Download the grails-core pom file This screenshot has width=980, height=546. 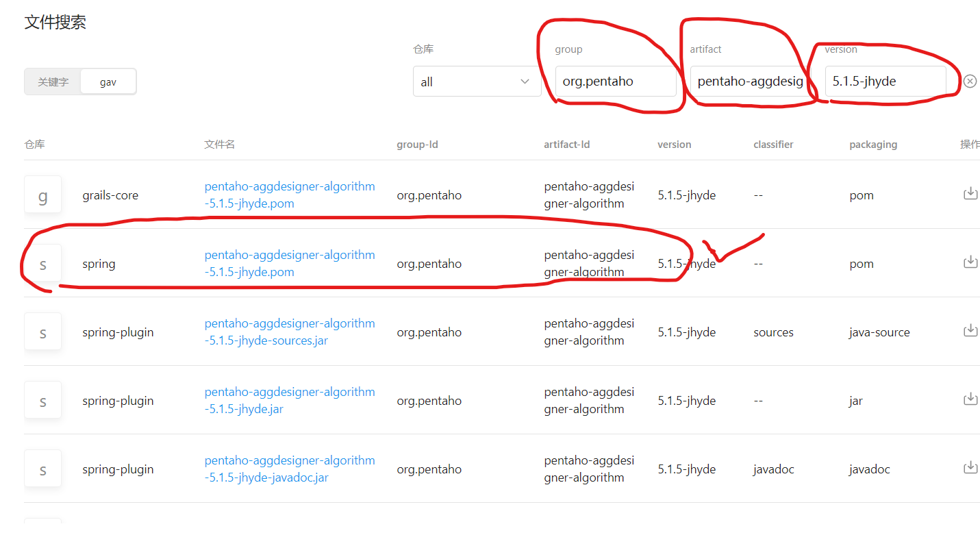[970, 193]
